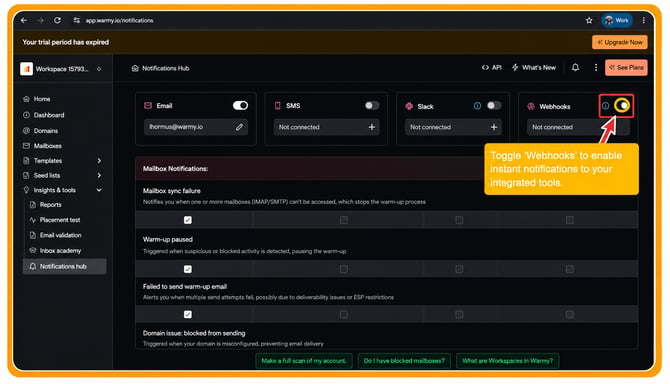Screen dimensions: 670x384
Task: Open the API link in the header
Action: click(491, 67)
